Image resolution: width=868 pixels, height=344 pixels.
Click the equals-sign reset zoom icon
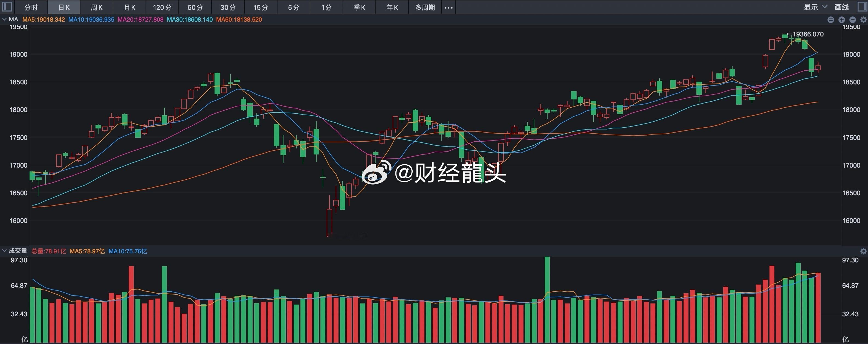pos(831,20)
